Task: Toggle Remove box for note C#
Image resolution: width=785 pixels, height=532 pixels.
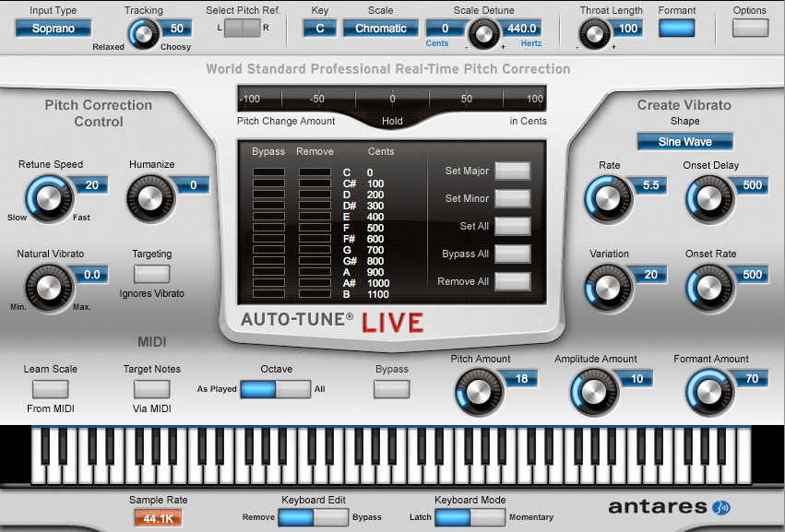Action: 315,183
